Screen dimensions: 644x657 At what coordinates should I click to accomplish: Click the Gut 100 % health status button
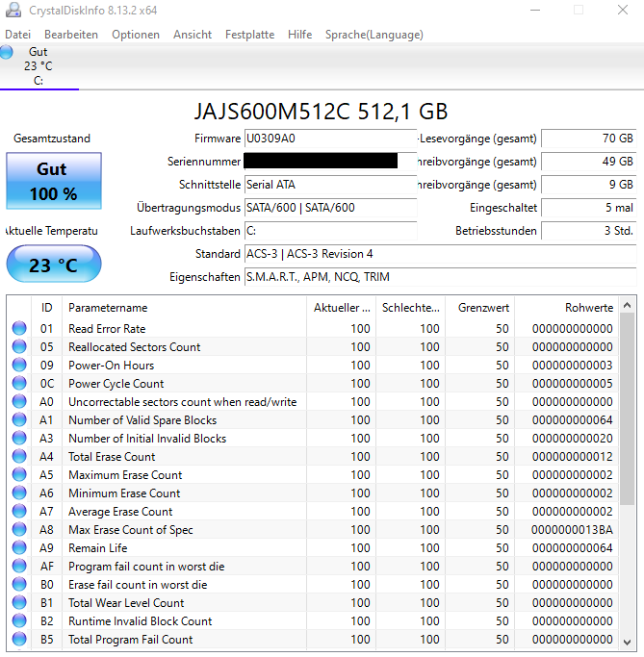click(x=54, y=181)
